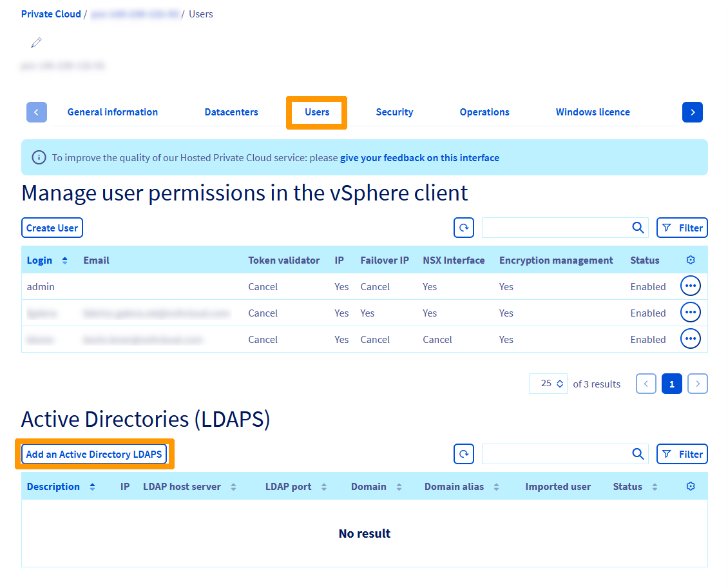This screenshot has width=728, height=588.
Task: Open the actions menu for the second user row
Action: (690, 312)
